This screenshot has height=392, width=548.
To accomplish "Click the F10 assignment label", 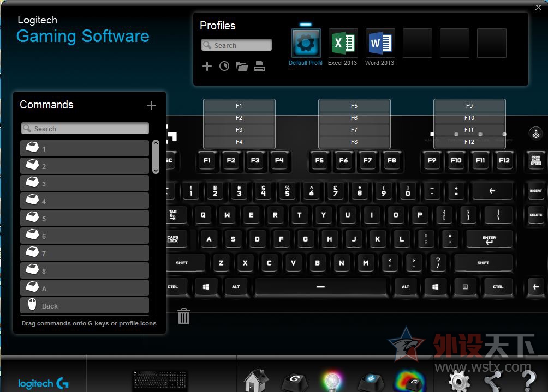I will point(469,118).
